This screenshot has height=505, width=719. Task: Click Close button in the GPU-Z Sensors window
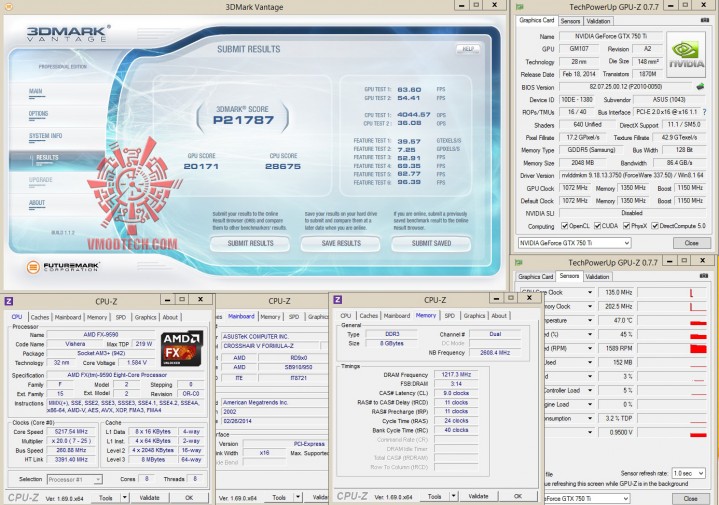click(690, 498)
